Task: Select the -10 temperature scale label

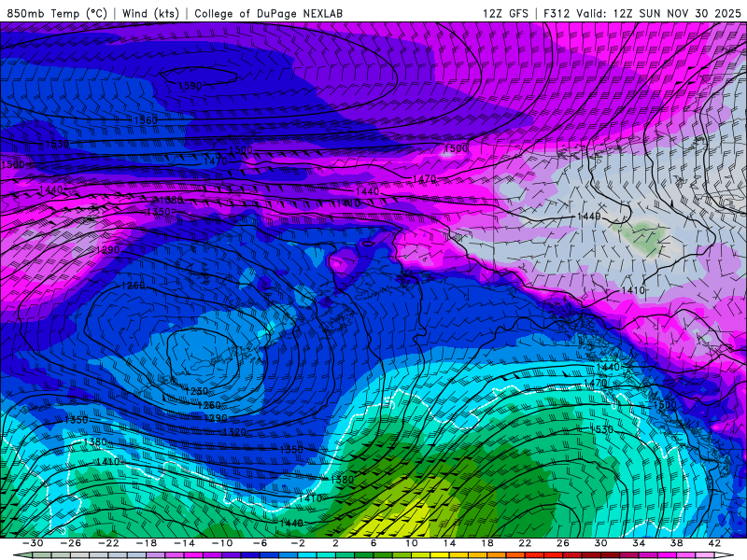Action: pos(222,543)
